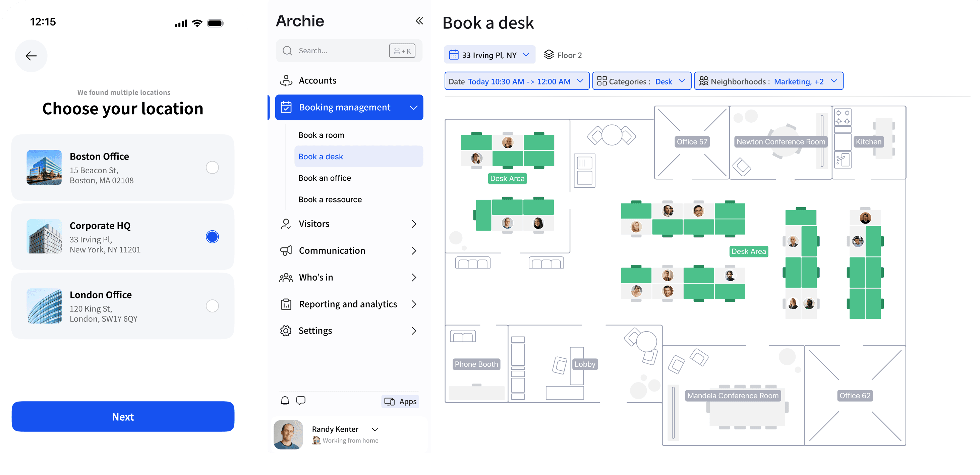This screenshot has width=980, height=475.
Task: Switch to Book a room
Action: pos(321,135)
